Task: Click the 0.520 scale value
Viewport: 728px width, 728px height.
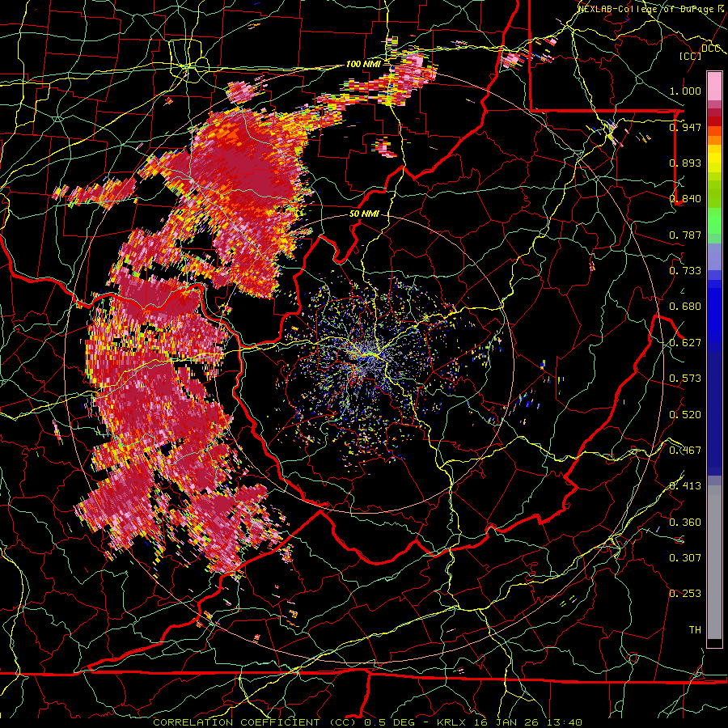Action: 685,415
